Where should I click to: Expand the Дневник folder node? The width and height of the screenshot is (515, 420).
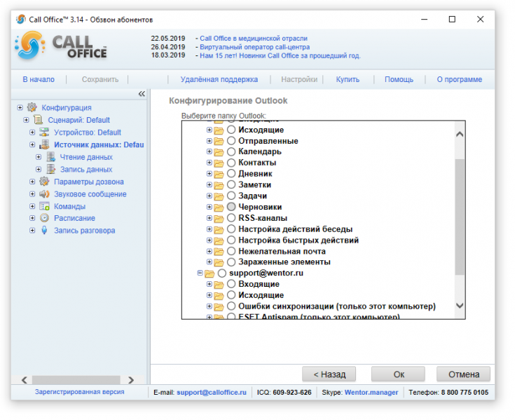click(210, 173)
